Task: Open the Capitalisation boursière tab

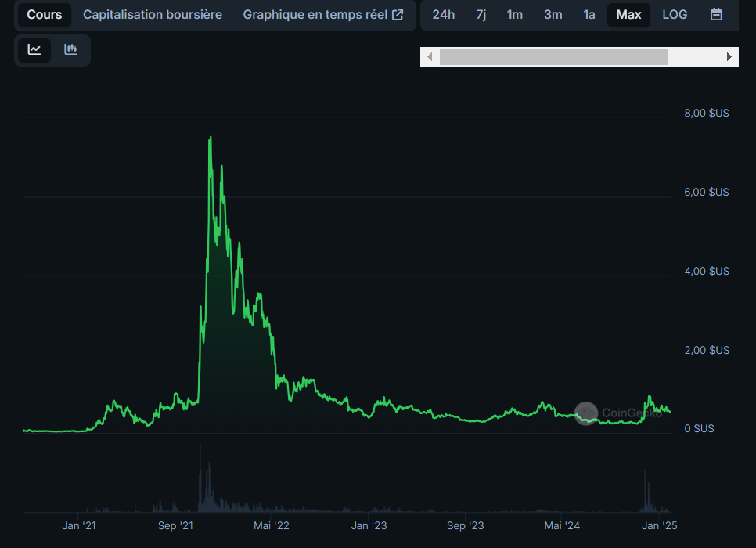Action: coord(153,15)
